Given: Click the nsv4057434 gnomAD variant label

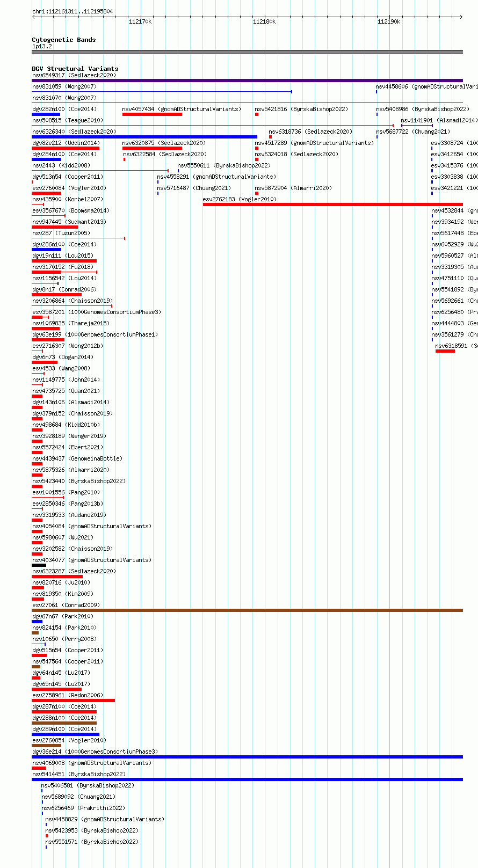Looking at the screenshot, I should pos(182,109).
